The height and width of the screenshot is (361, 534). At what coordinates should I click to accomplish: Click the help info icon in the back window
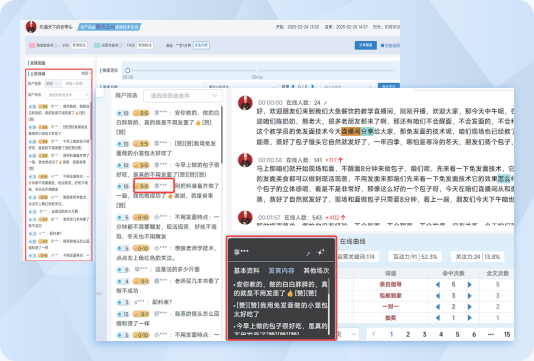tap(382, 45)
